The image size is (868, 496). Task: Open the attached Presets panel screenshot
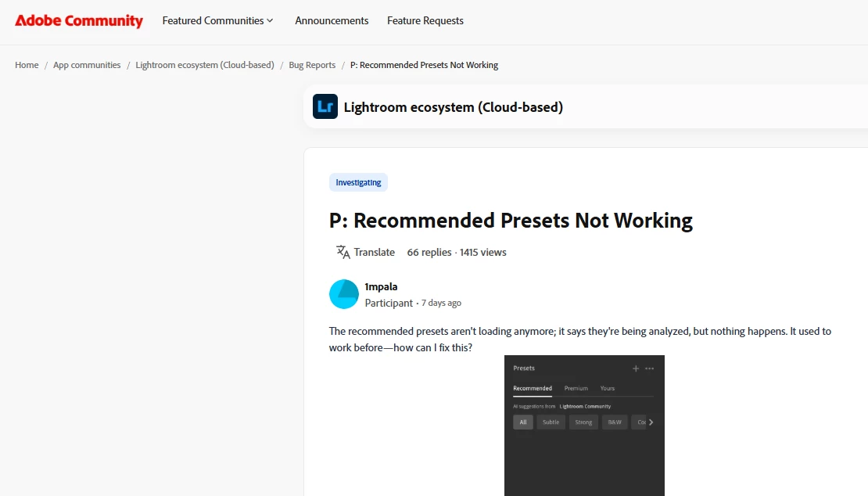click(584, 425)
